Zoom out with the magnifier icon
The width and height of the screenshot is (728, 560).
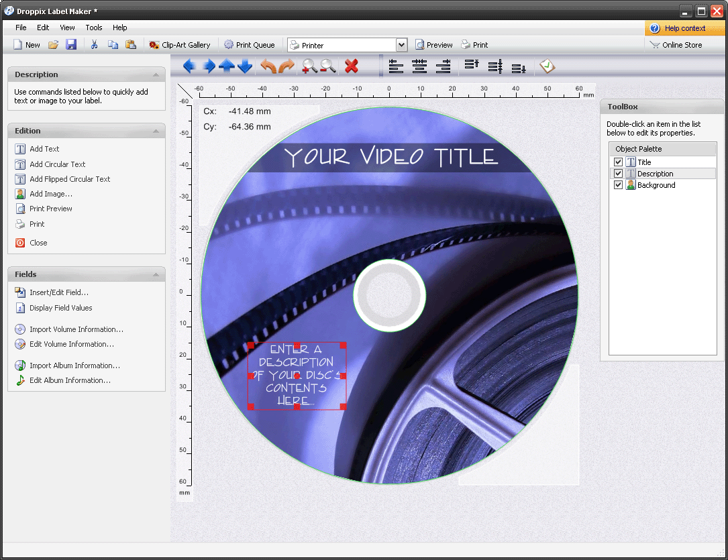(328, 66)
